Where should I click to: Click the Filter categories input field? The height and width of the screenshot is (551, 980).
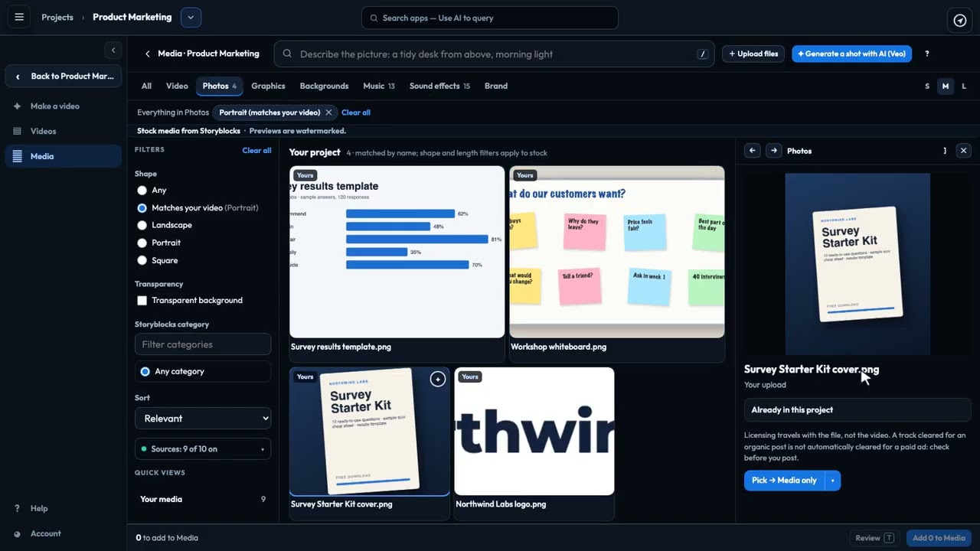pos(203,344)
